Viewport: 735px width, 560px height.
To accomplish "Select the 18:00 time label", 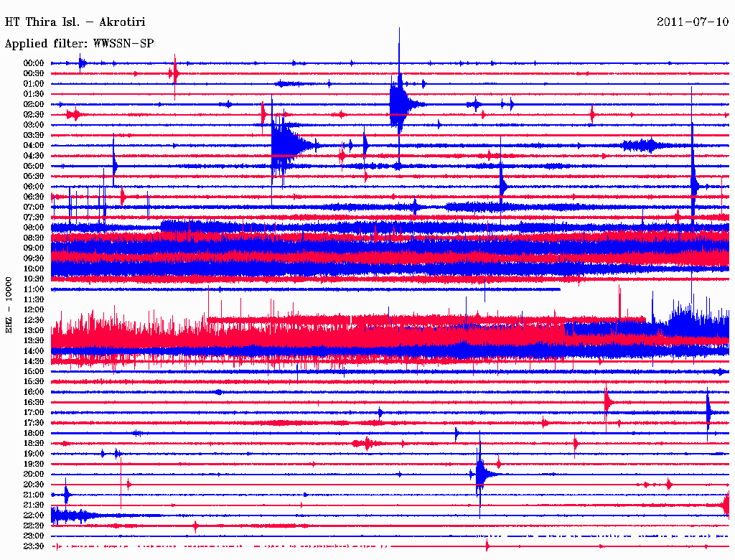I will [34, 434].
